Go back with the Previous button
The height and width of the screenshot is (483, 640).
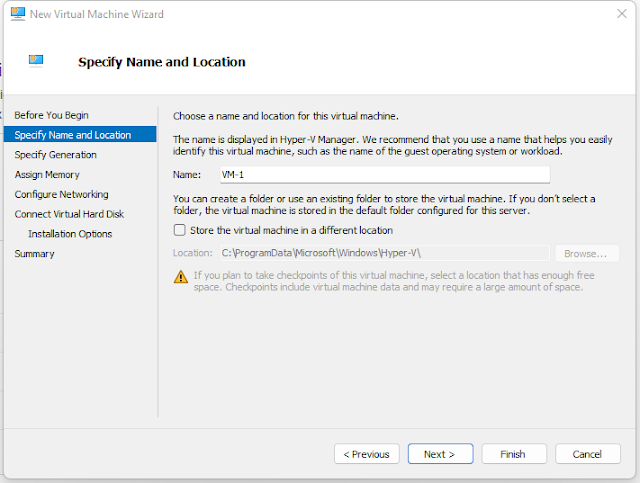point(367,454)
